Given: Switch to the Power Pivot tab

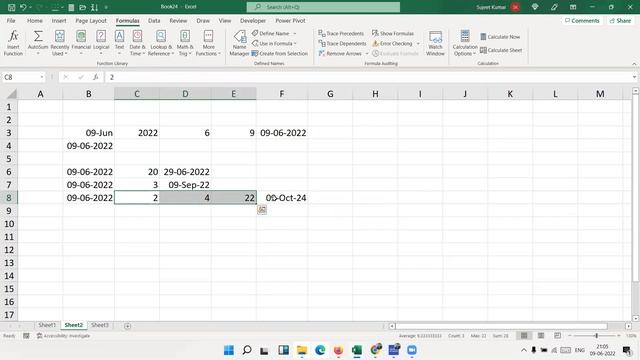Looking at the screenshot, I should click(290, 20).
